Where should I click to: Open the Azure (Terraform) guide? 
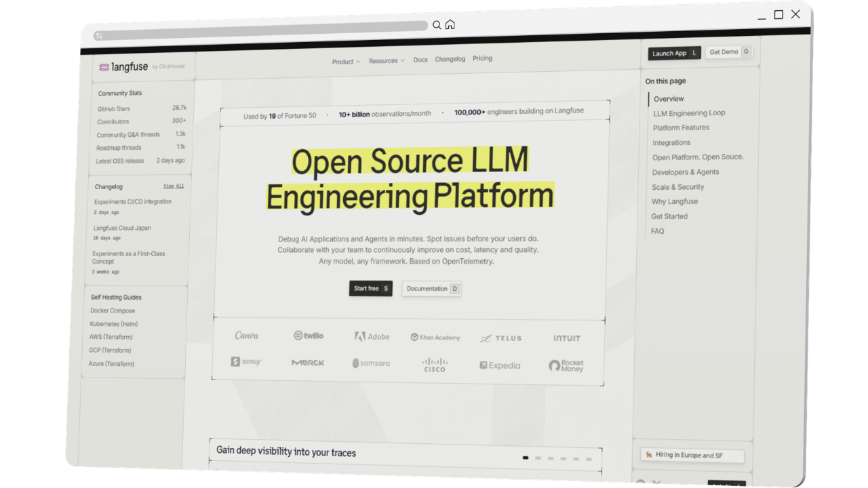pyautogui.click(x=111, y=364)
